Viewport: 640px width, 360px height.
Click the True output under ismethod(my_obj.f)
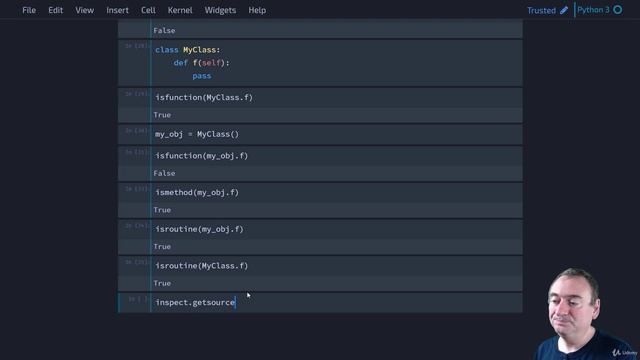click(162, 210)
